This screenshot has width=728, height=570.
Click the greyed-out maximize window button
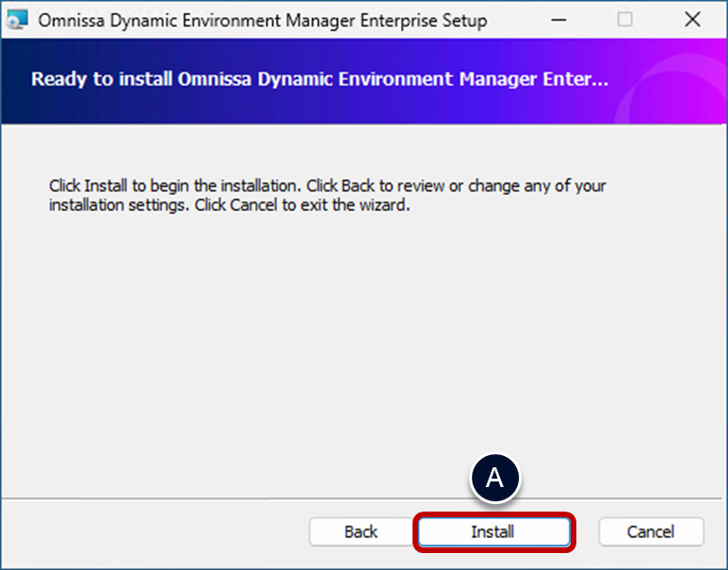coord(625,20)
